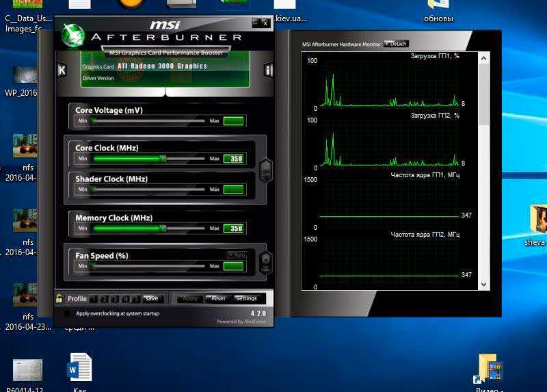The image size is (547, 392).
Task: Open the Word document desktop icon
Action: (x=79, y=367)
